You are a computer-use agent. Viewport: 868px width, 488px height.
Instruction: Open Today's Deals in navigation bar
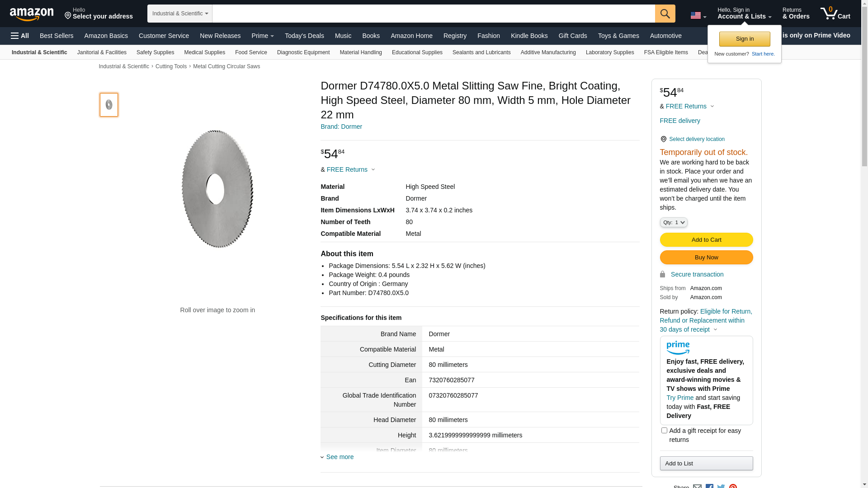304,36
